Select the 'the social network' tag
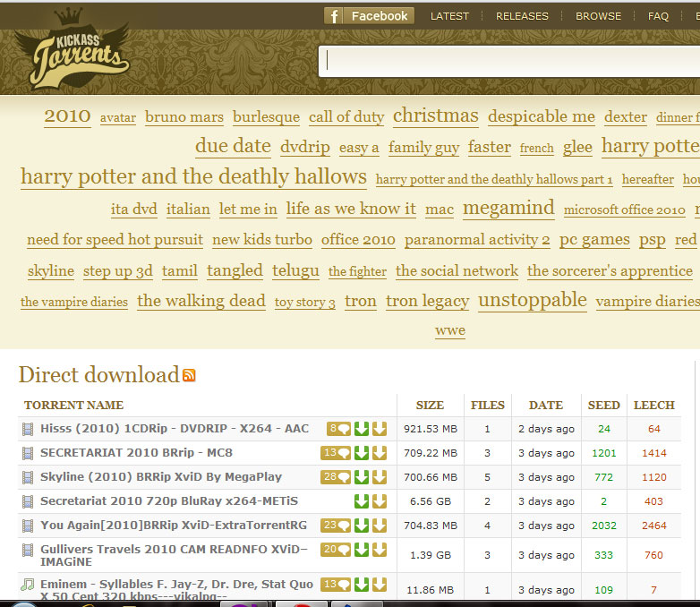700x607 pixels. (x=457, y=270)
